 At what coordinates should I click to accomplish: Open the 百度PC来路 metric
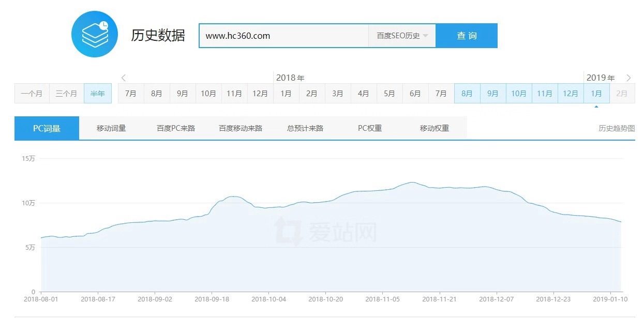[176, 128]
